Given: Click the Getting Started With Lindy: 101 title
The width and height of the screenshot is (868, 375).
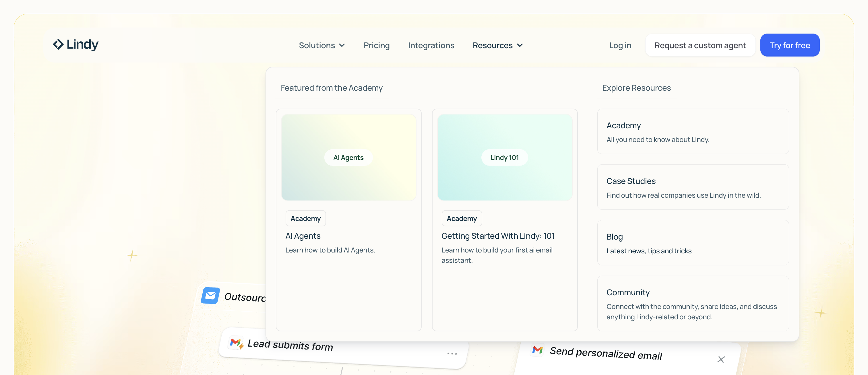Looking at the screenshot, I should [498, 236].
